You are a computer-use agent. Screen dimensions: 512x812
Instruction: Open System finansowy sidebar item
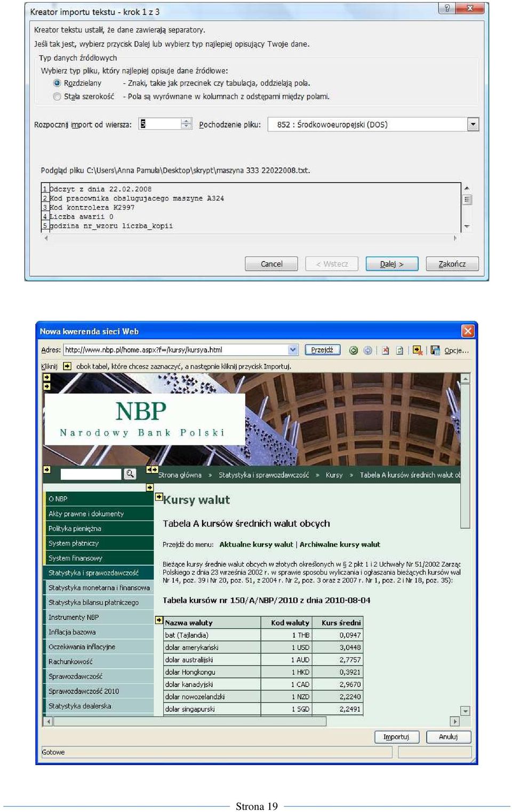[x=99, y=558]
